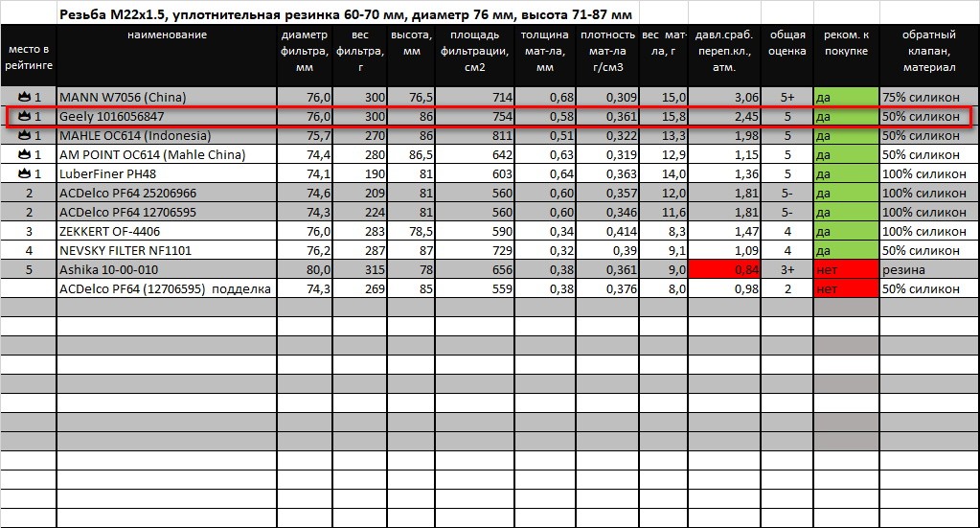Select the 5+ rating cell for MANN
The height and width of the screenshot is (528, 980).
click(x=786, y=97)
